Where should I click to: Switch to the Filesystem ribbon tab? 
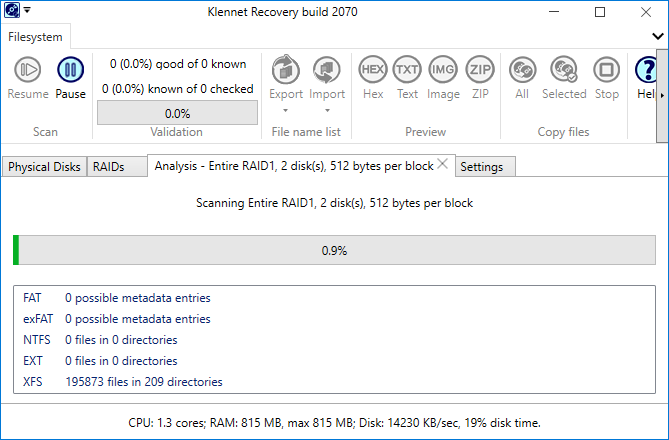point(35,37)
